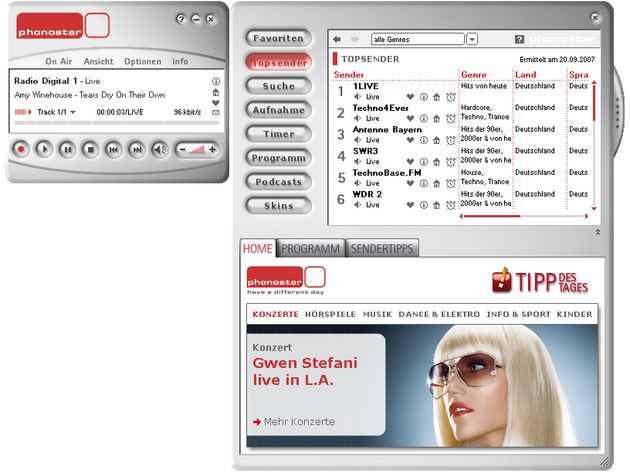Play 1LIVE live stream speaker icon

pos(357,96)
